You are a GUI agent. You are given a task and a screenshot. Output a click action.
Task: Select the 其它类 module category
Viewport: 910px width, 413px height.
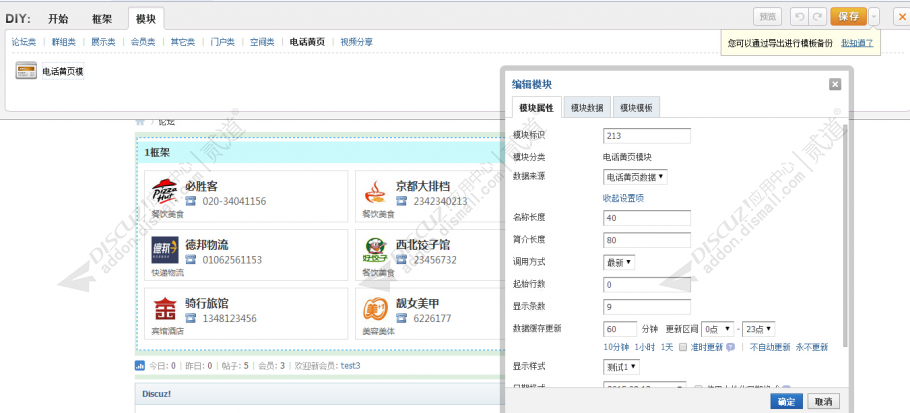tap(182, 42)
